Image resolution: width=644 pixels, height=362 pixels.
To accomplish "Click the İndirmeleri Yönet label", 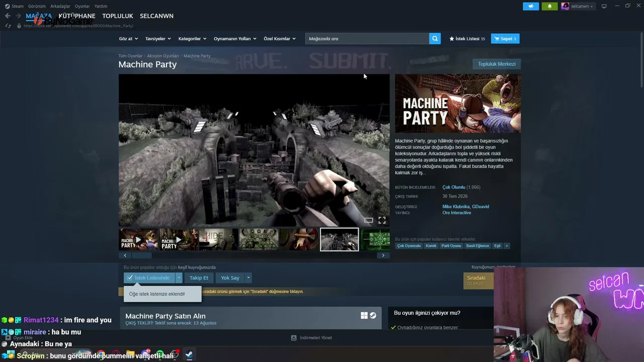I will pos(316,338).
